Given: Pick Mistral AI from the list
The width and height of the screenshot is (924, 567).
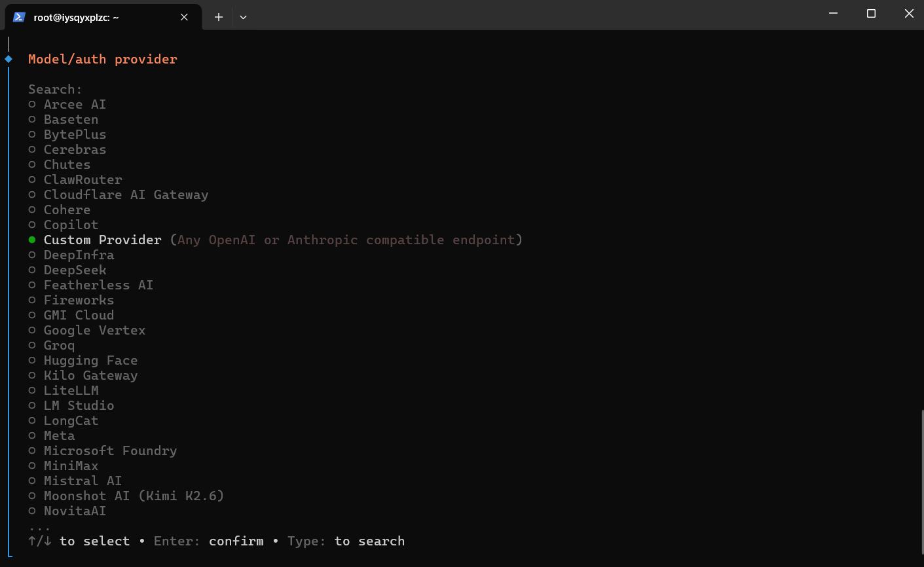Looking at the screenshot, I should point(75,481).
